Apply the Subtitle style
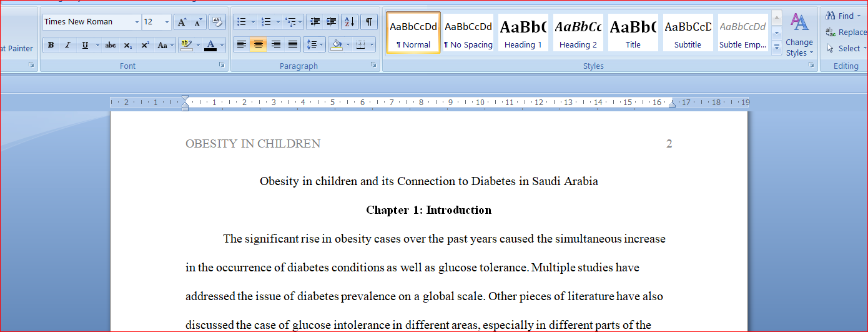Viewport: 868px width, 332px height. tap(688, 33)
